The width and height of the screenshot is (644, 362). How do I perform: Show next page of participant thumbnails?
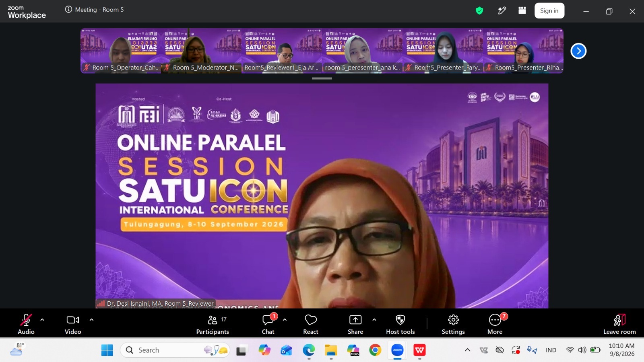tap(578, 51)
